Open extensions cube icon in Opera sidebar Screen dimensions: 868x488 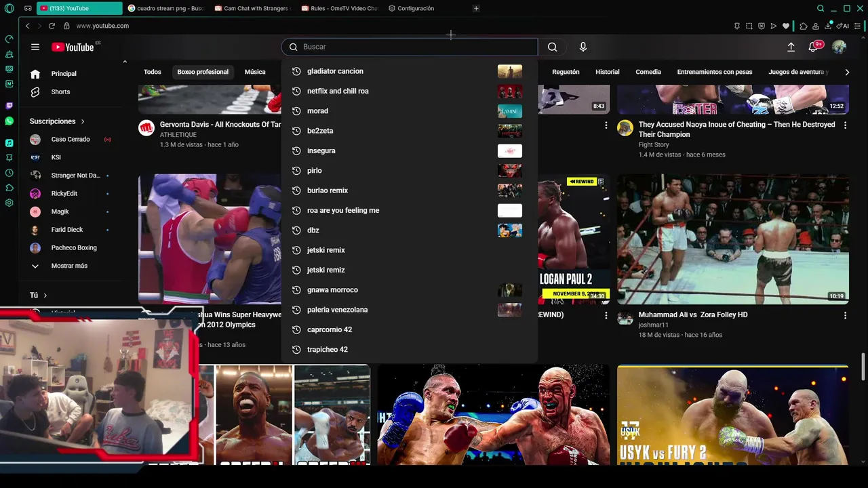(9, 188)
